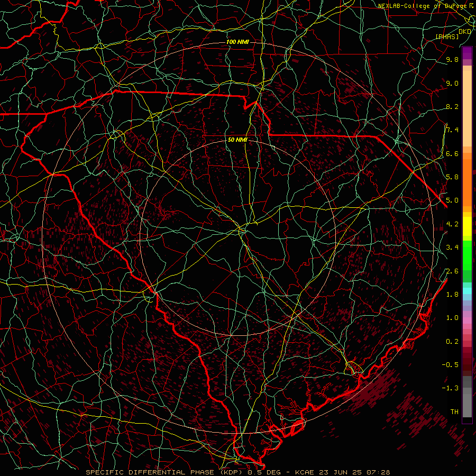Click the 3.4 value on the color scale
Image resolution: width=476 pixels, height=476 pixels.
coord(452,248)
